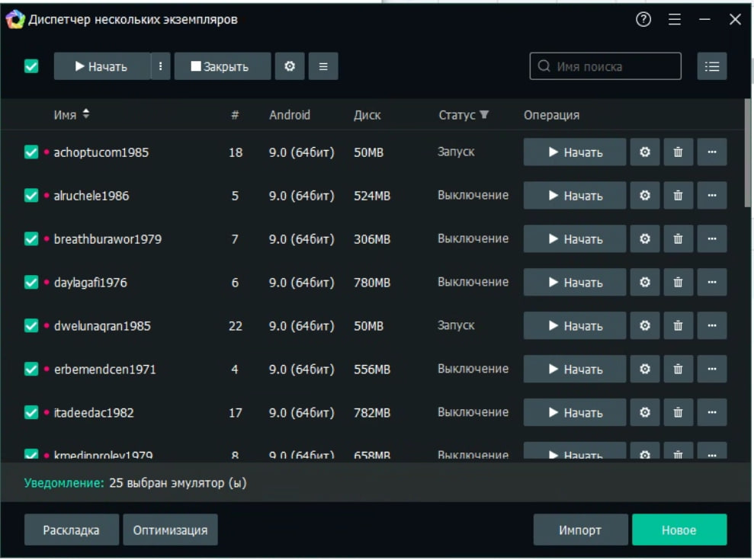Delete the dwelunaqran1985 instance via trash icon
Viewport: 754px width, 560px height.
click(x=678, y=326)
